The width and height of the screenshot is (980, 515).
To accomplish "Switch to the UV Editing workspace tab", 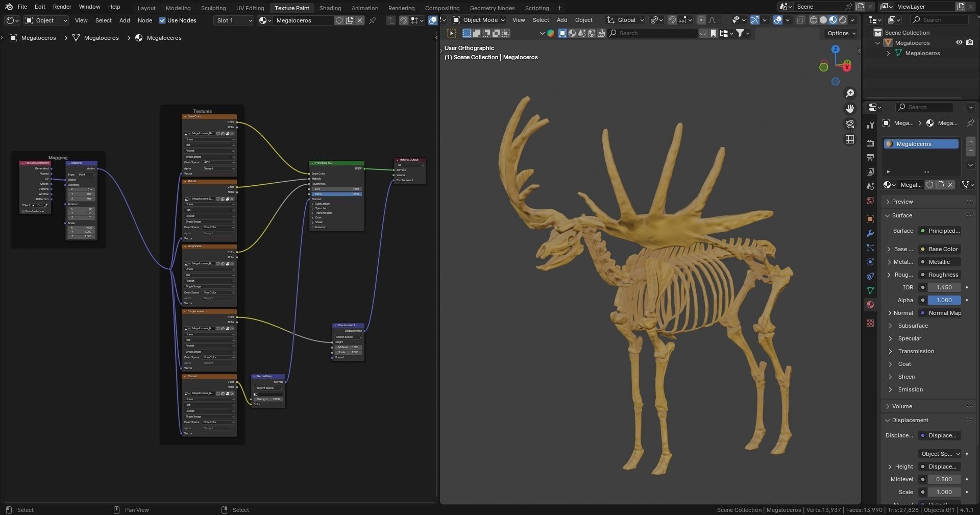I will (x=250, y=8).
